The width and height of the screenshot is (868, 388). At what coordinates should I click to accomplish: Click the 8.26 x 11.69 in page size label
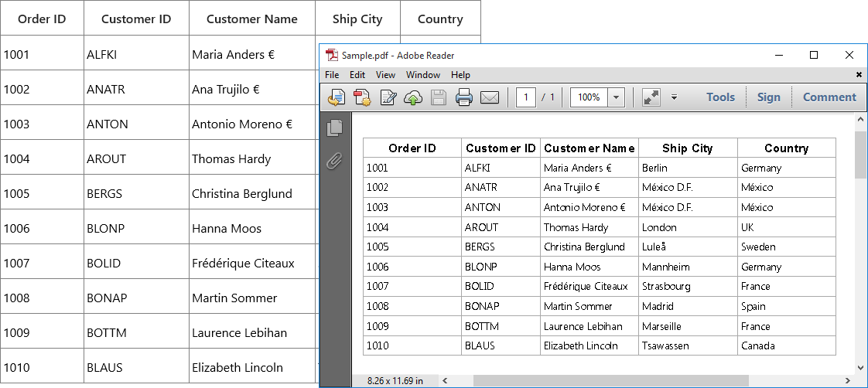click(395, 381)
